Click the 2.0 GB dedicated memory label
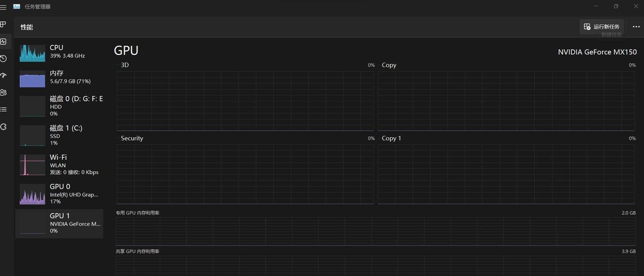The width and height of the screenshot is (644, 276). pos(628,213)
